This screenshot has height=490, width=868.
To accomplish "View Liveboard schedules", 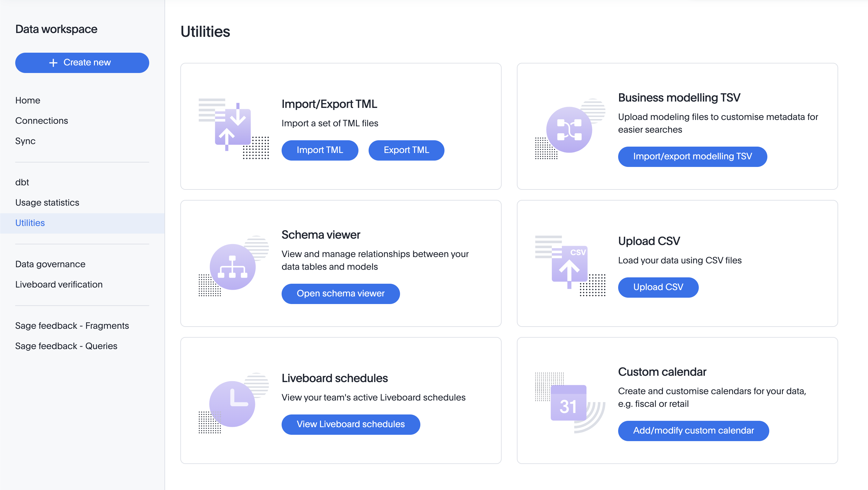I will tap(351, 424).
